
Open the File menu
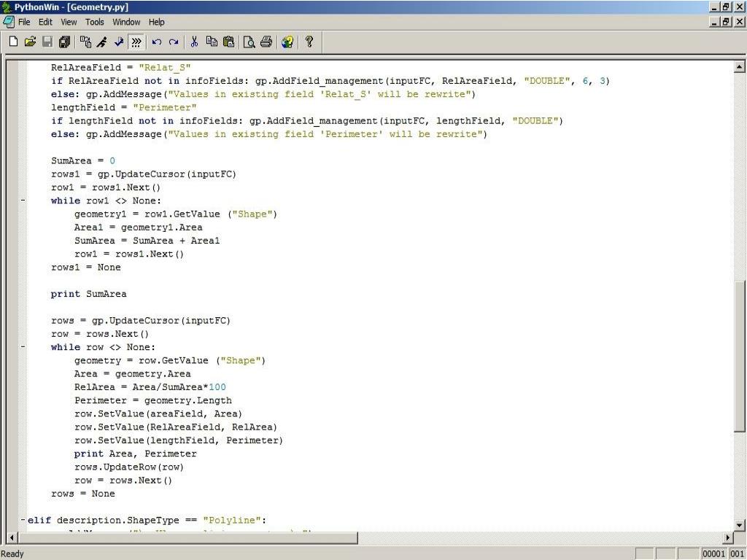[24, 22]
